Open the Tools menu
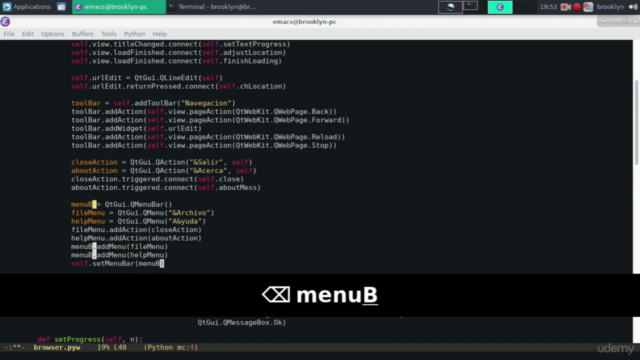640x360 pixels. point(109,34)
